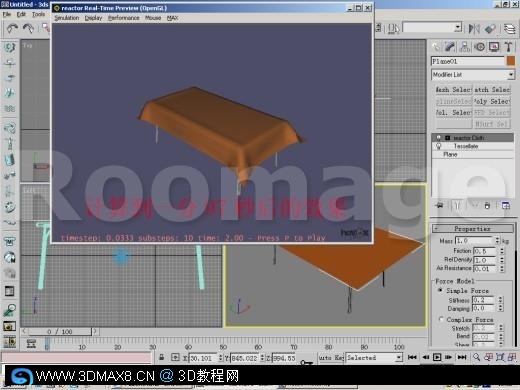Click the Friction value spinner
The height and width of the screenshot is (390, 520).
click(x=502, y=251)
